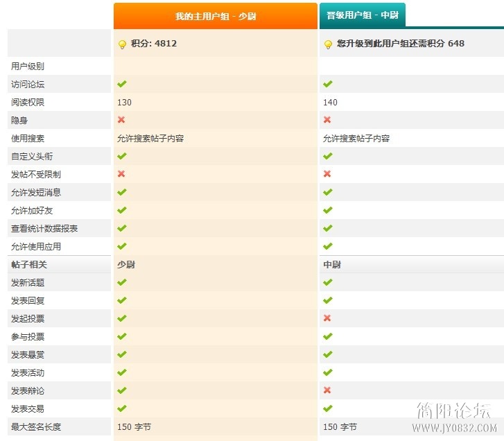504x441 pixels.
Task: Click the 最大签名长度 row label
Action: 36,427
